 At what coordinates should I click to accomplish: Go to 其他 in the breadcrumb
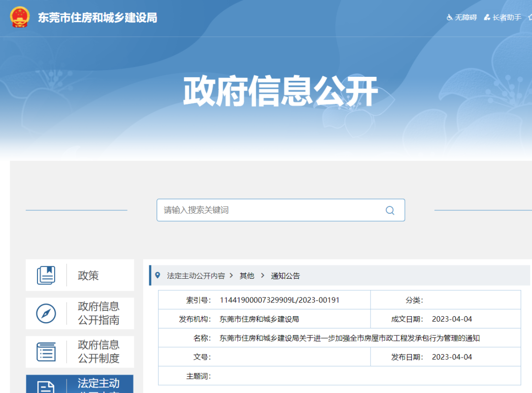[247, 276]
